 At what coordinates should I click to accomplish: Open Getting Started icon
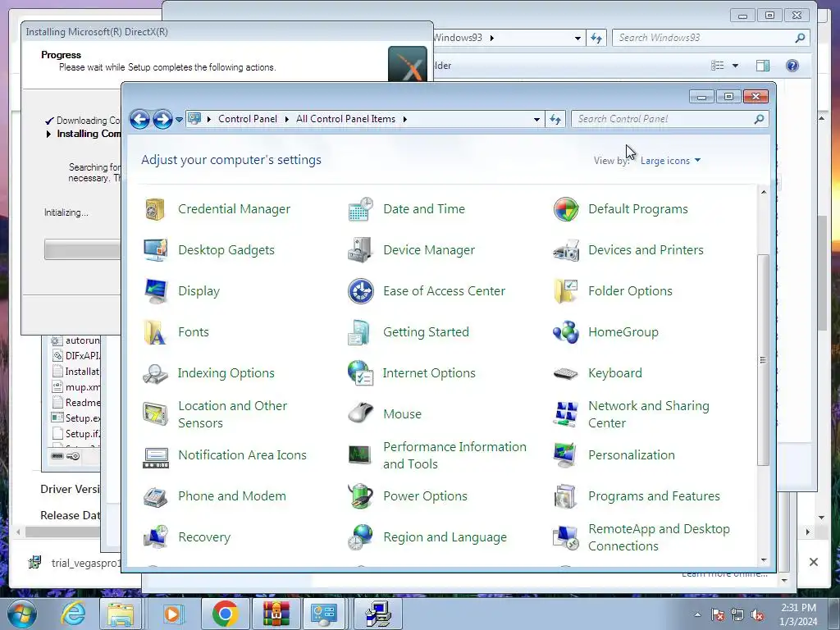[361, 332]
